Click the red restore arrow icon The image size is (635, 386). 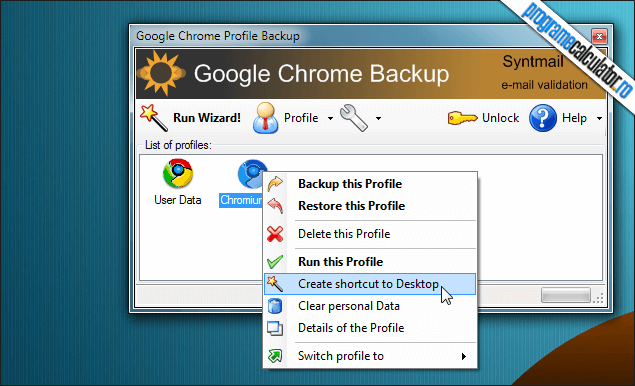coord(275,206)
